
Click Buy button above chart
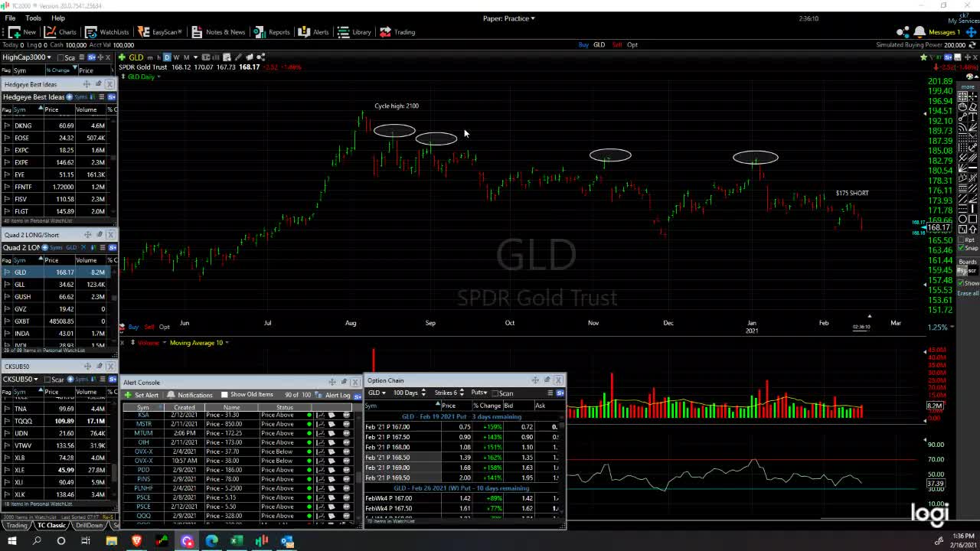pyautogui.click(x=583, y=44)
